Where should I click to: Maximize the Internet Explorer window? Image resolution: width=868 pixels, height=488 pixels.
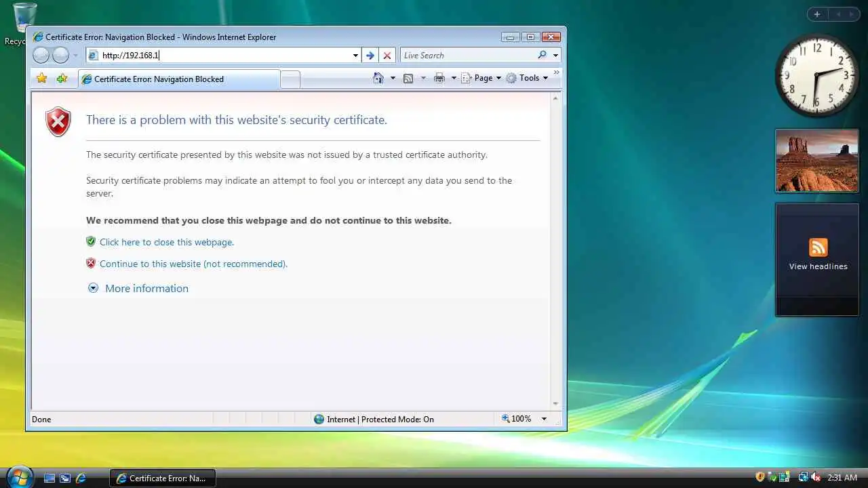click(530, 37)
